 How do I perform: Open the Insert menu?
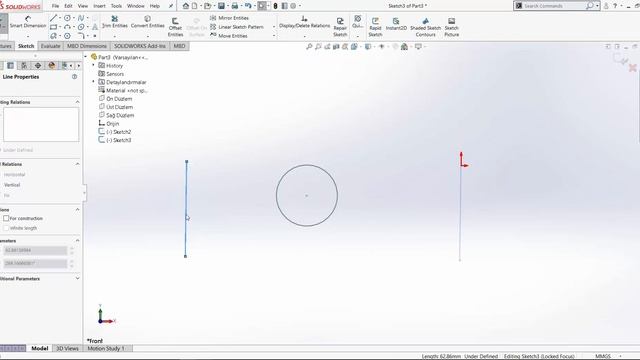pos(99,6)
